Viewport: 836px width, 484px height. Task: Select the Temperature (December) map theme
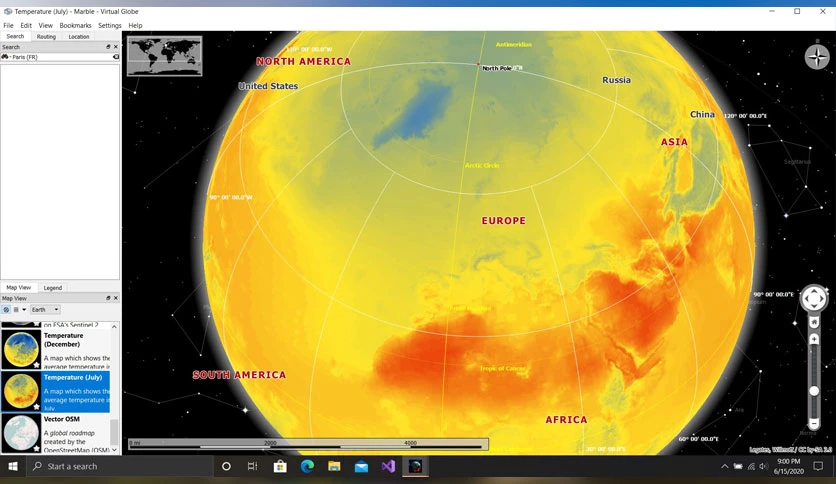(x=55, y=349)
